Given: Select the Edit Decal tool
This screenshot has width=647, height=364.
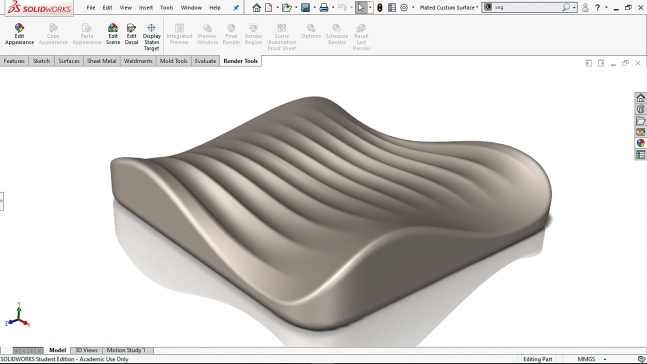Looking at the screenshot, I should (131, 34).
